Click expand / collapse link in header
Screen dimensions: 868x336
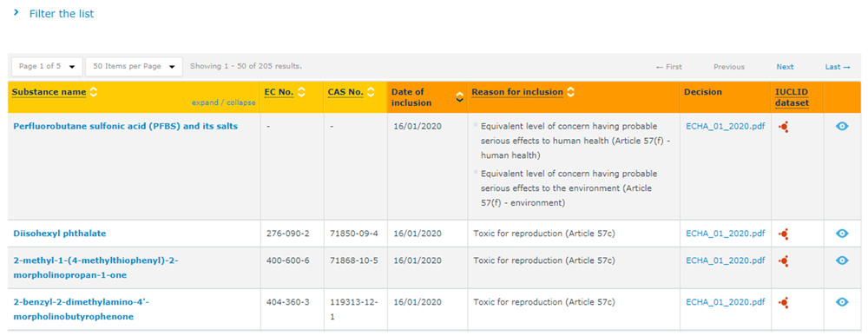[224, 103]
